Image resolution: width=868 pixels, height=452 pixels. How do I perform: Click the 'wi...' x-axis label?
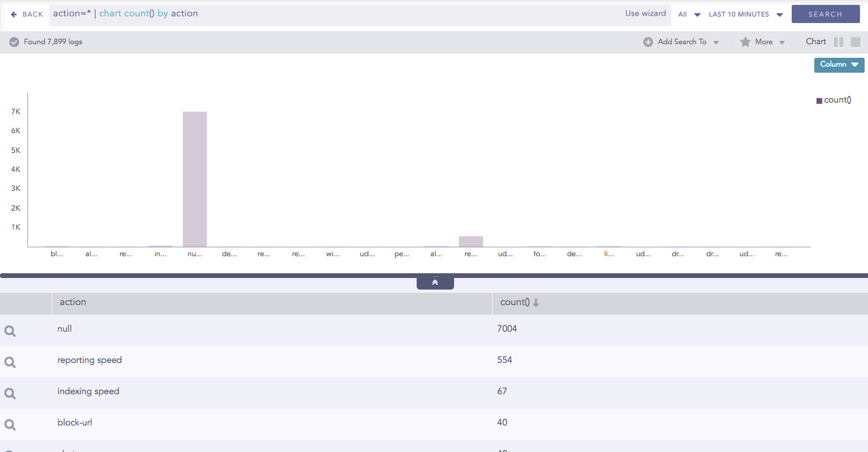click(333, 254)
